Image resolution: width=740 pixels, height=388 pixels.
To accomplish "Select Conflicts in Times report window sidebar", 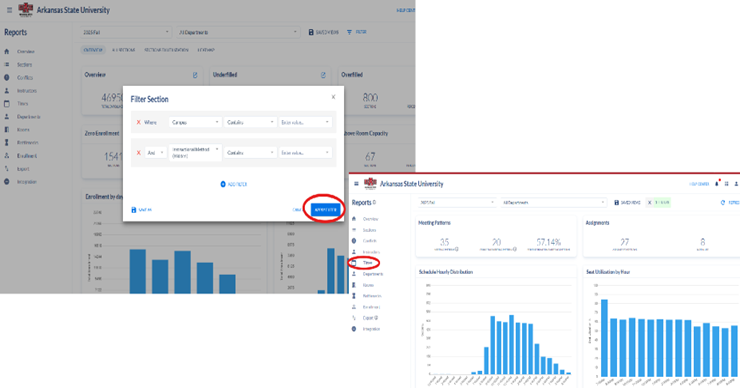I will tap(370, 241).
